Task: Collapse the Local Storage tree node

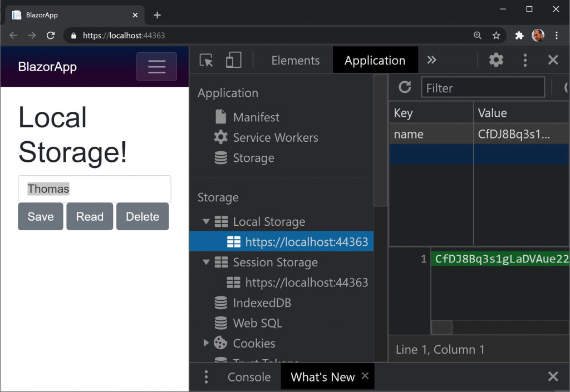Action: click(206, 221)
